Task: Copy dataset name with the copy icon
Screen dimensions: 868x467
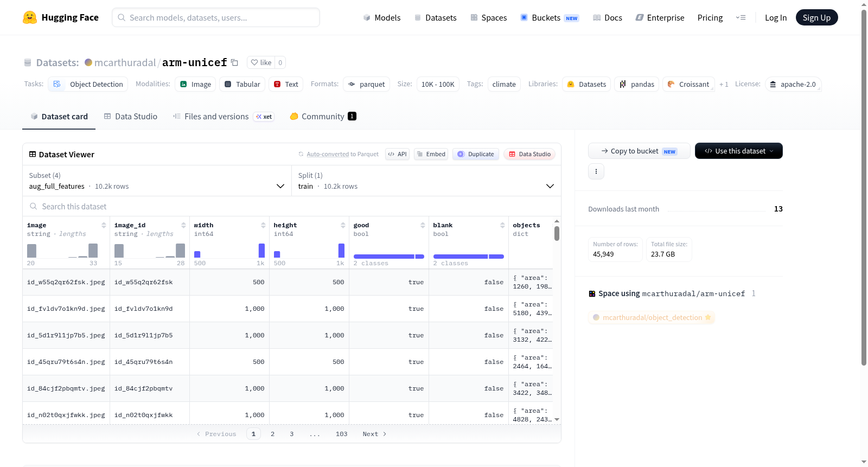Action: (234, 62)
